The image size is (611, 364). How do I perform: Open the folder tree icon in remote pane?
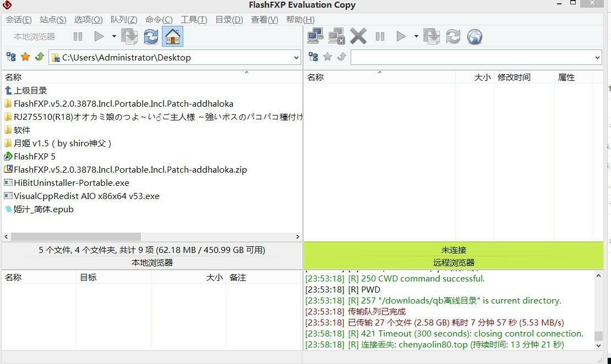click(x=313, y=57)
